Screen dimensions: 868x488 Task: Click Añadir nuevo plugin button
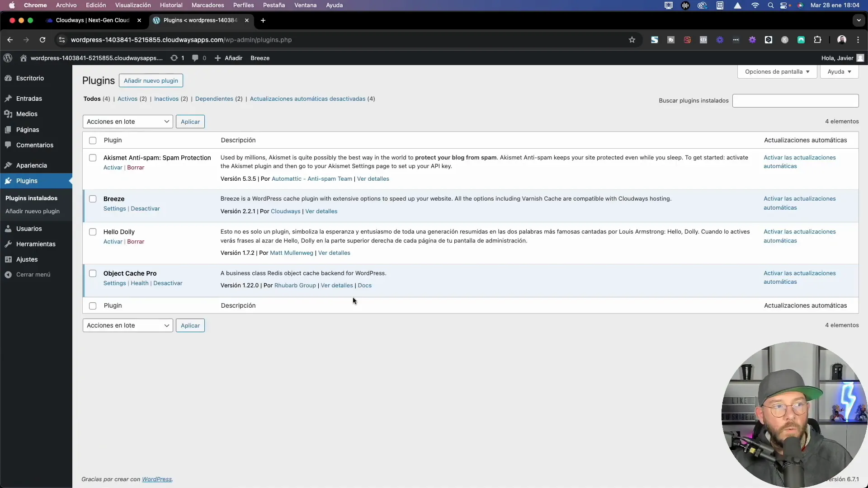point(151,80)
